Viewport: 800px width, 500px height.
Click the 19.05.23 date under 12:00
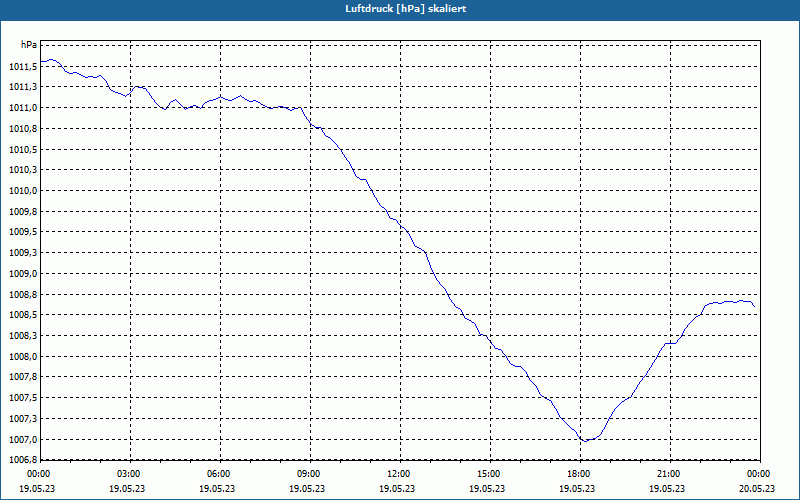(x=397, y=489)
